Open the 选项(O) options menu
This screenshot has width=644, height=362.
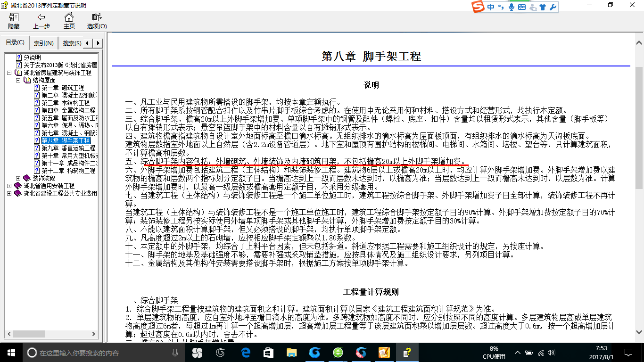coord(97,21)
